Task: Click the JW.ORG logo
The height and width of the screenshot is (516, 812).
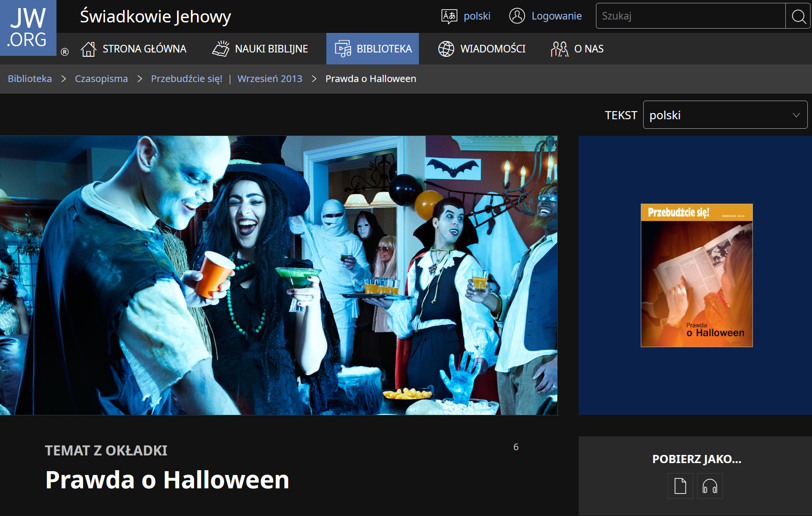Action: (x=28, y=28)
